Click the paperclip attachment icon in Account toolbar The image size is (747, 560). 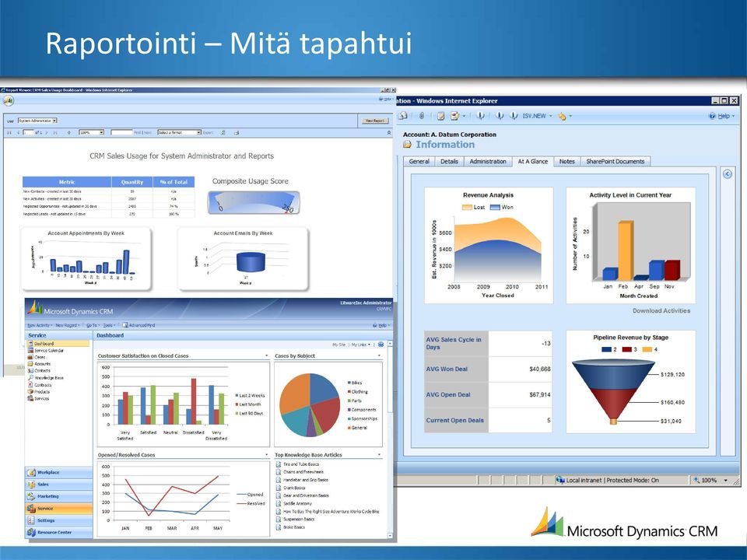tap(422, 116)
